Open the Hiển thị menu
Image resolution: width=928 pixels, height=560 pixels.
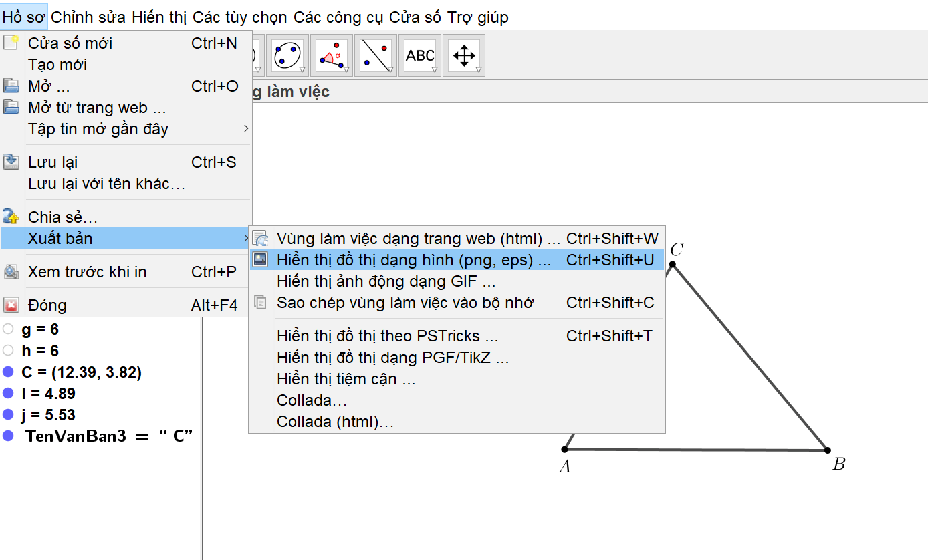(160, 17)
